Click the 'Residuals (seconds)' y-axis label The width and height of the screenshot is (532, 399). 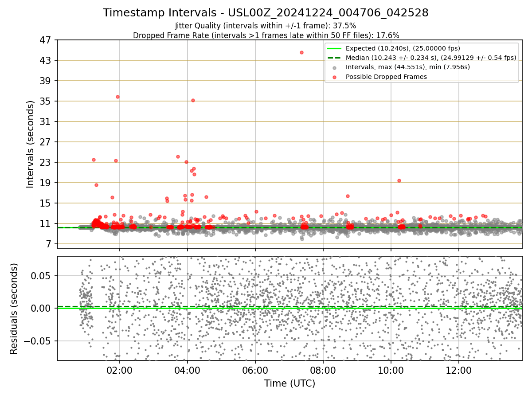14,309
